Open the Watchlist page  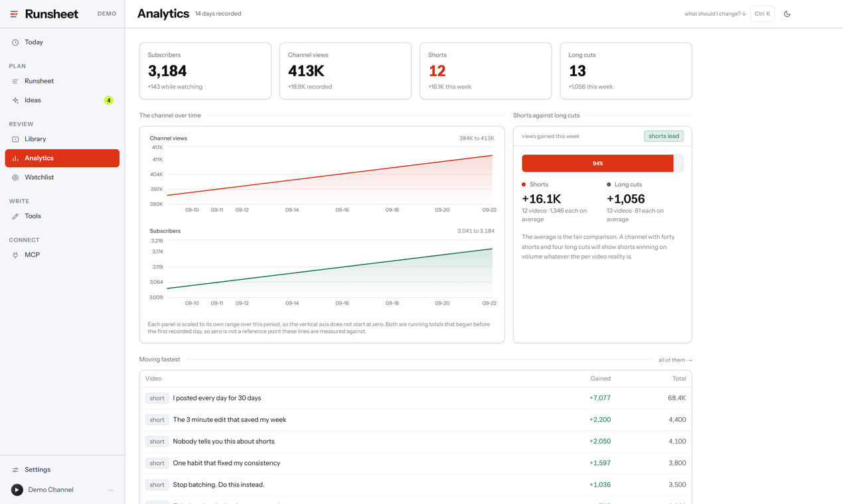point(62,178)
